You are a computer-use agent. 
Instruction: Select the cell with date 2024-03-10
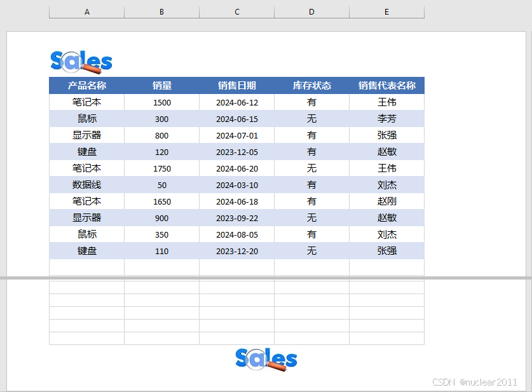[x=237, y=185]
